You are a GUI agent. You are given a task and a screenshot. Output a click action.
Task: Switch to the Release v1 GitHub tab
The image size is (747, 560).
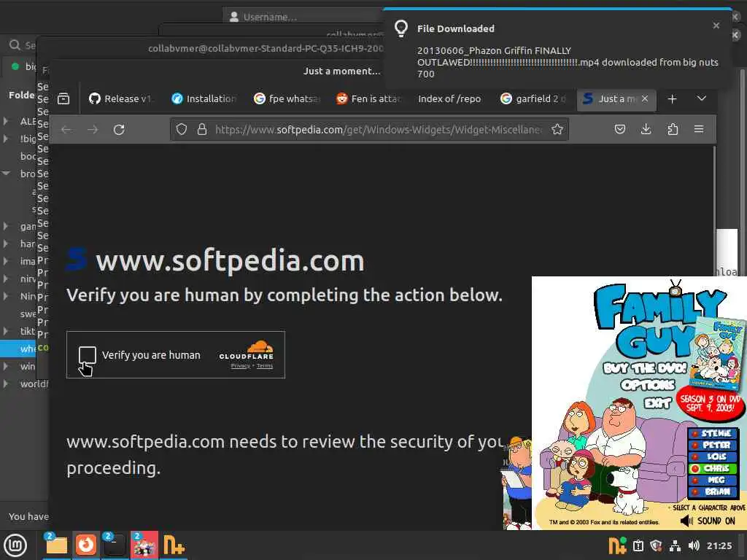tap(121, 99)
